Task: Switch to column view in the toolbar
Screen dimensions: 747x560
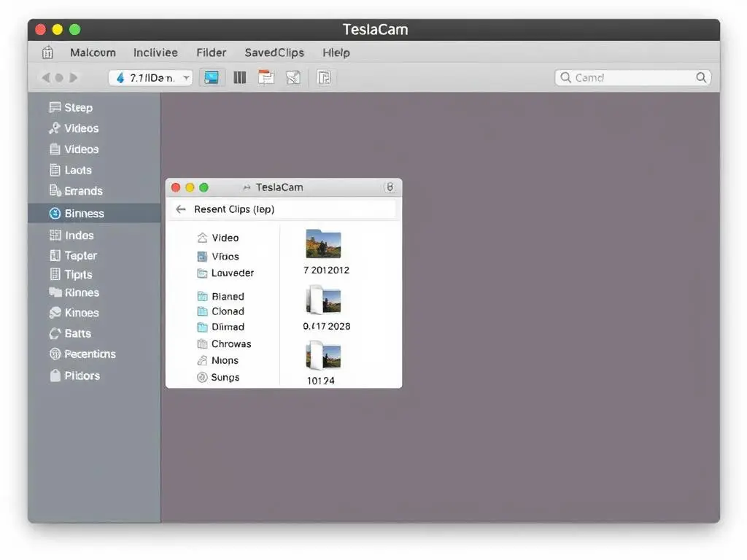Action: coord(239,77)
